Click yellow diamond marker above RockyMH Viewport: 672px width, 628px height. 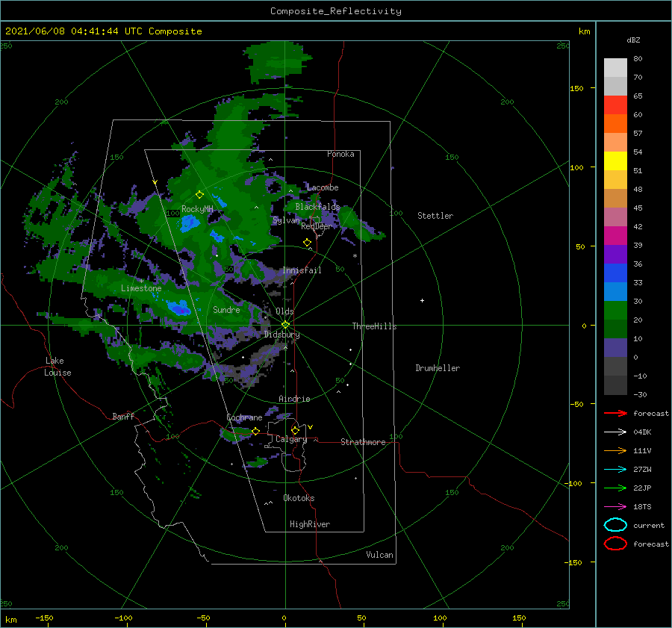pos(199,195)
